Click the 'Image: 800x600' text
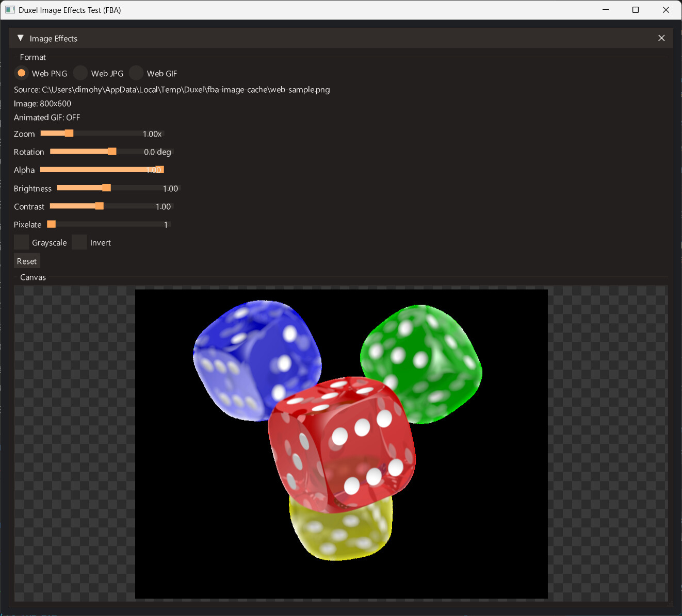Image resolution: width=682 pixels, height=616 pixels. (x=43, y=104)
